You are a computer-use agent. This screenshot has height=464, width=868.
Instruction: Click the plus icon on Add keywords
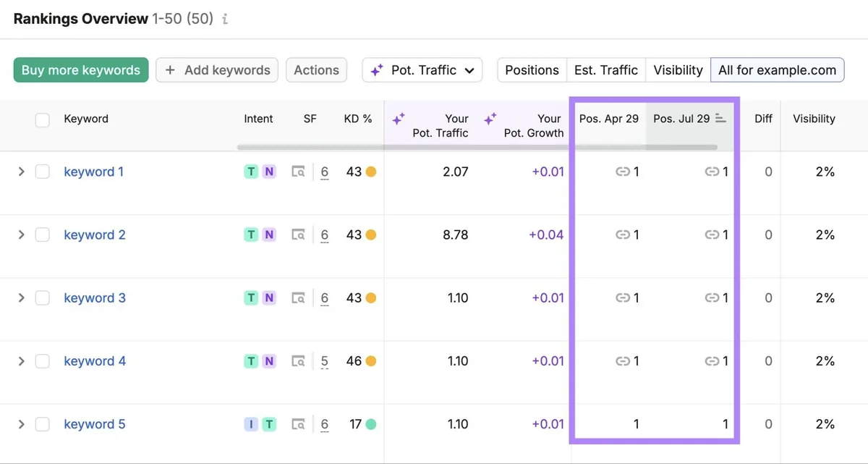click(x=171, y=70)
